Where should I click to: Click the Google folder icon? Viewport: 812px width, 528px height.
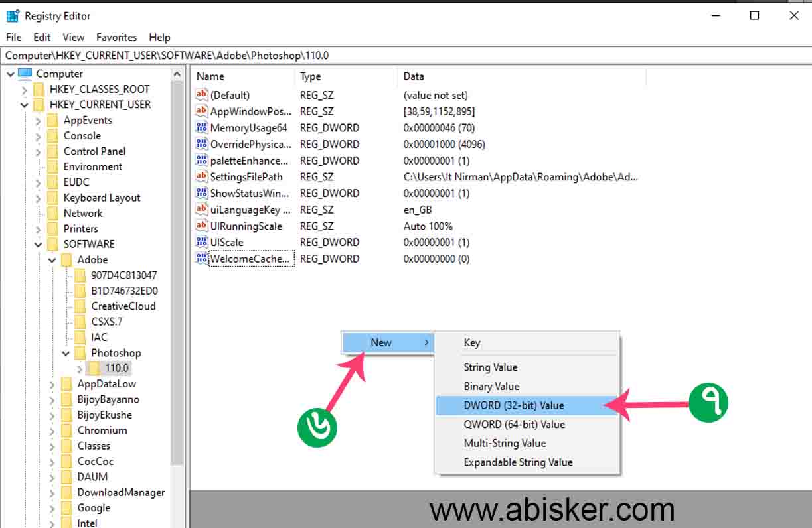(x=66, y=508)
